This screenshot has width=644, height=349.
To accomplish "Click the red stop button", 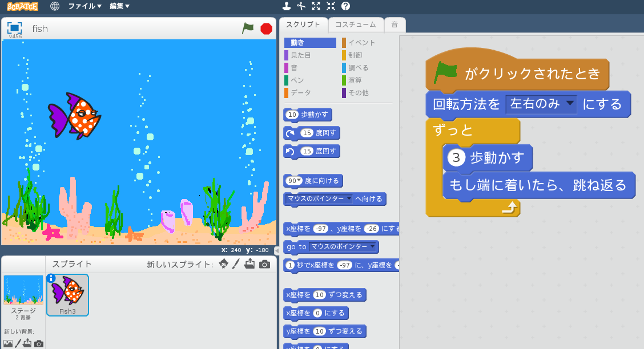I will (266, 29).
